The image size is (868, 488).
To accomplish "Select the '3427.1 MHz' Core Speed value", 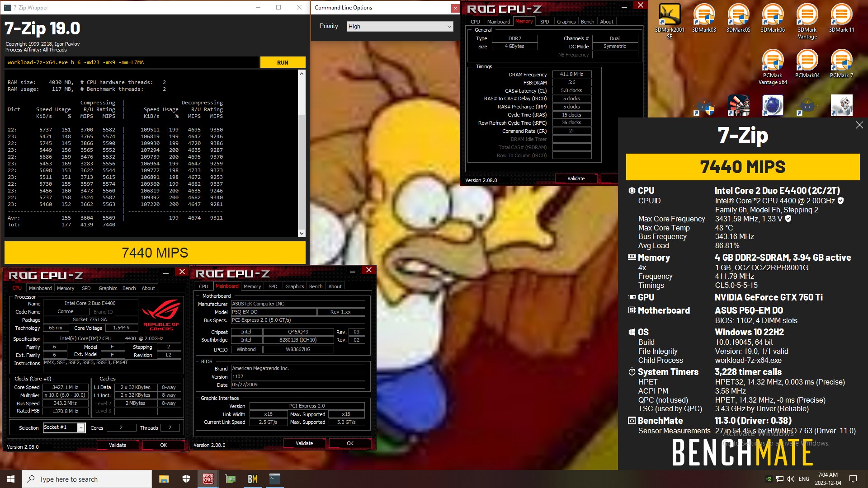I will point(65,387).
